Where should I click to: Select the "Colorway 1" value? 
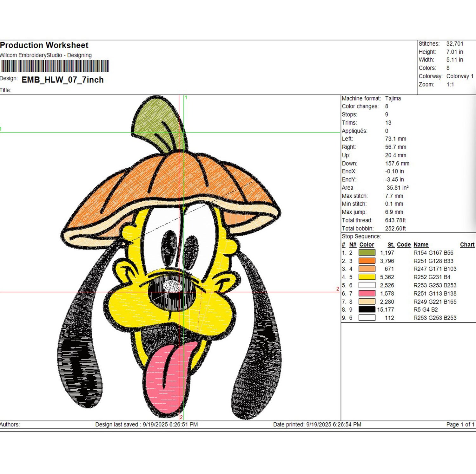point(460,76)
